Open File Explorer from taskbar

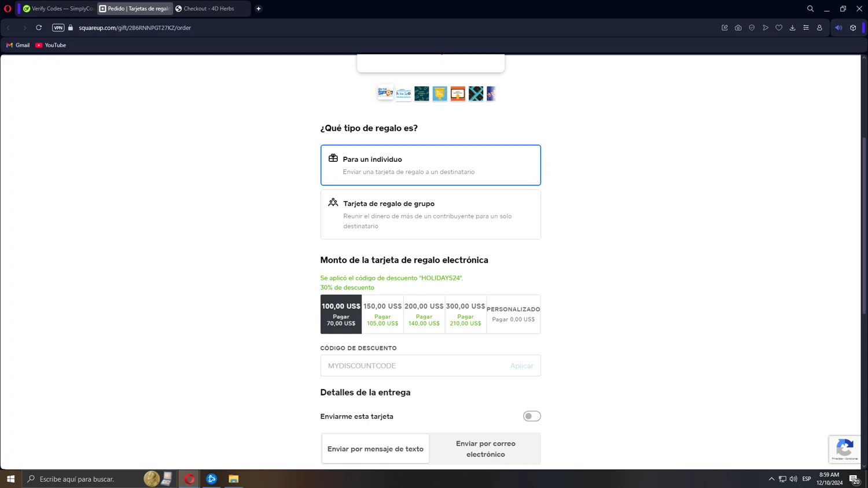point(233,479)
